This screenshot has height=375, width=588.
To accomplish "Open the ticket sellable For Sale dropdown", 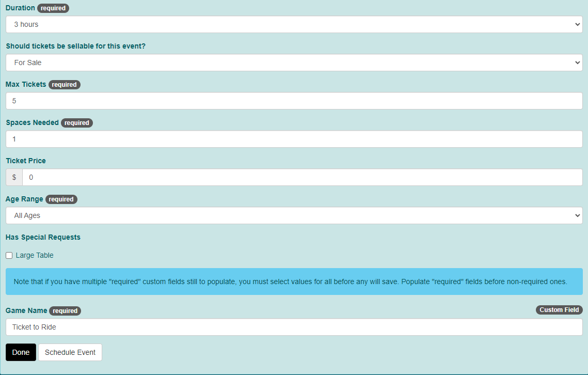I will coord(294,62).
